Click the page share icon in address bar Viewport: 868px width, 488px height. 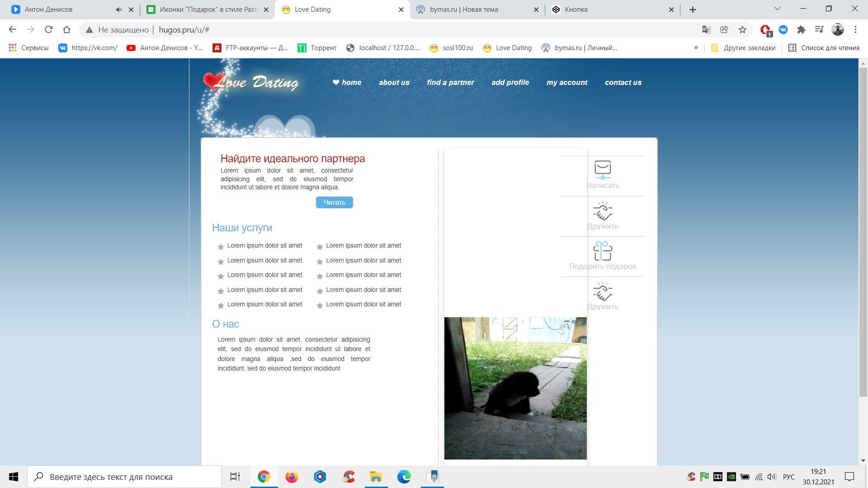click(724, 30)
